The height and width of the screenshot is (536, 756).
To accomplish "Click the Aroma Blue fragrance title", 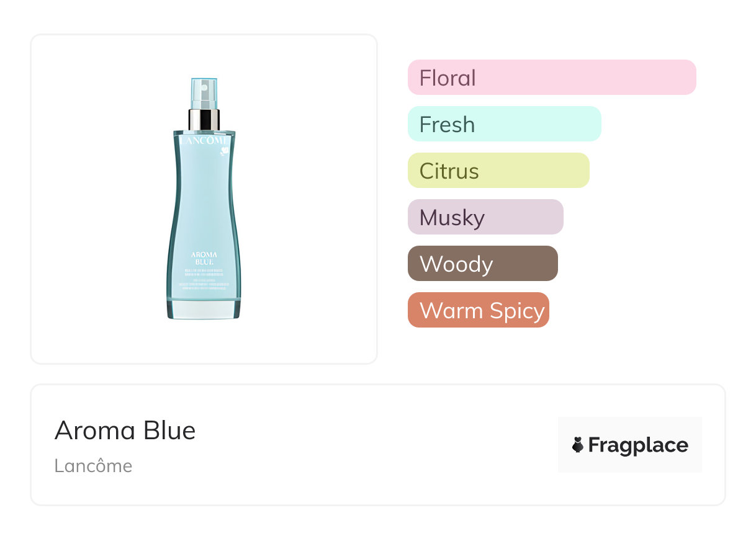I will (x=125, y=430).
